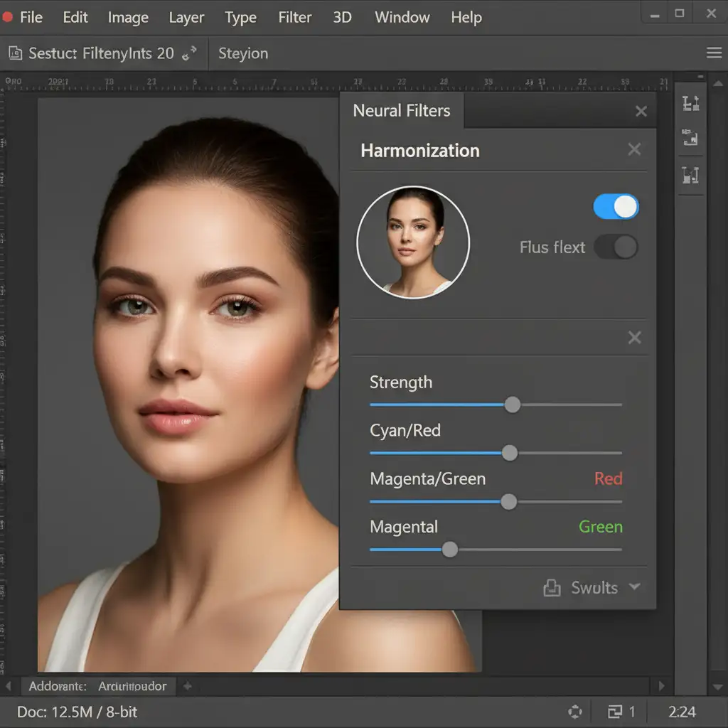Click the third icon in the right panel strip
The height and width of the screenshot is (728, 728).
690,174
